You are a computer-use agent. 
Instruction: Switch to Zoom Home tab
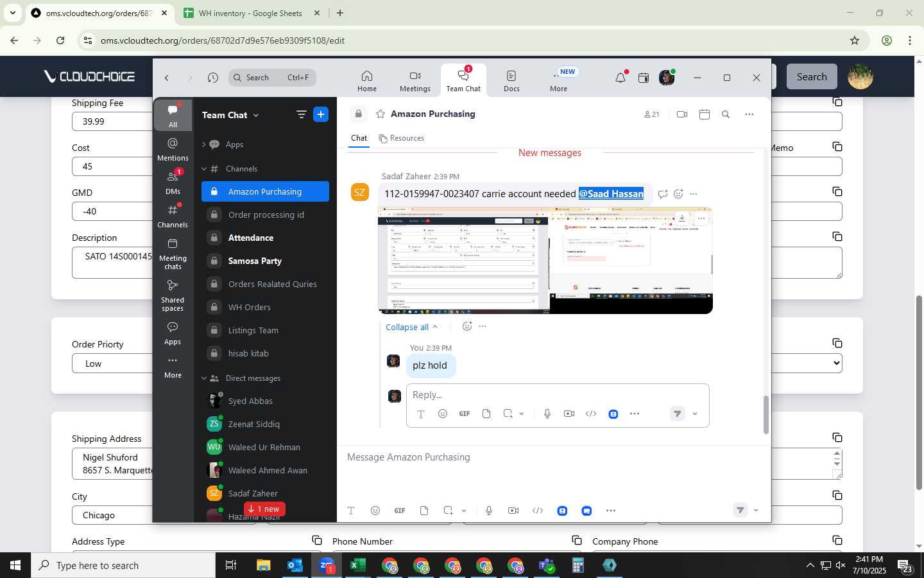(367, 81)
